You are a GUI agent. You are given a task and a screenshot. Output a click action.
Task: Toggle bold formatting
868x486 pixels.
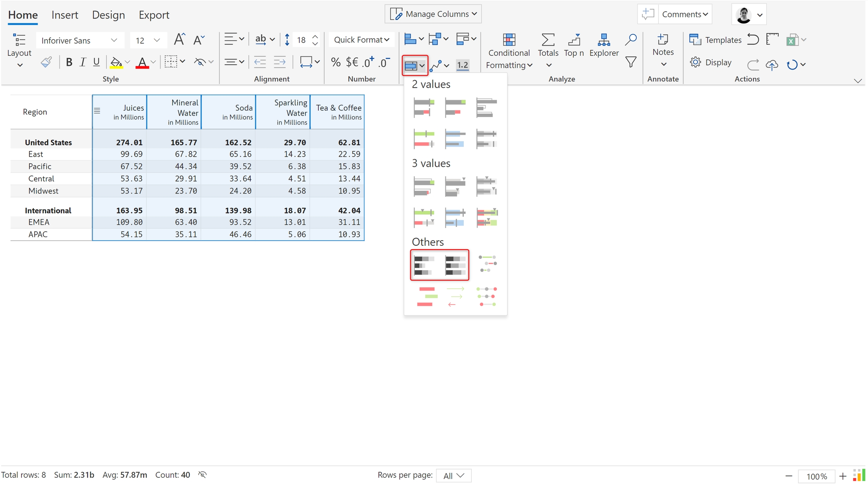point(69,62)
